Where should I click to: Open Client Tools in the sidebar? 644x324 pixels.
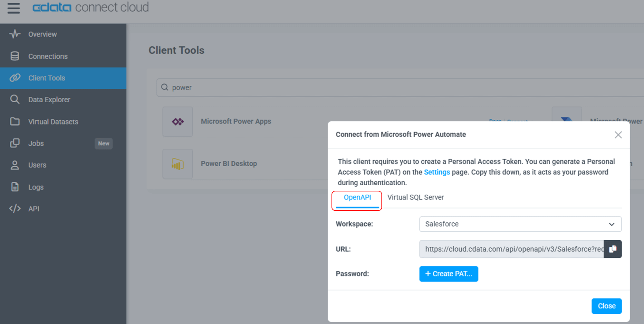tap(47, 78)
